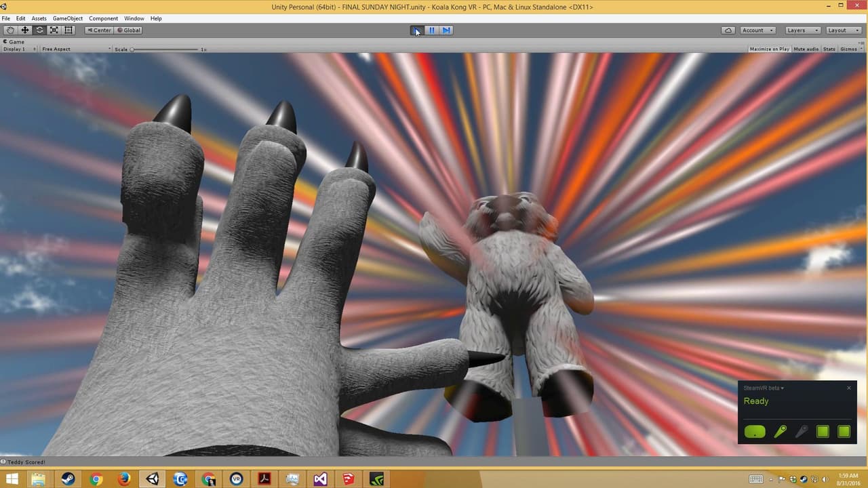Pause the running game
The width and height of the screenshot is (868, 488).
(x=431, y=30)
